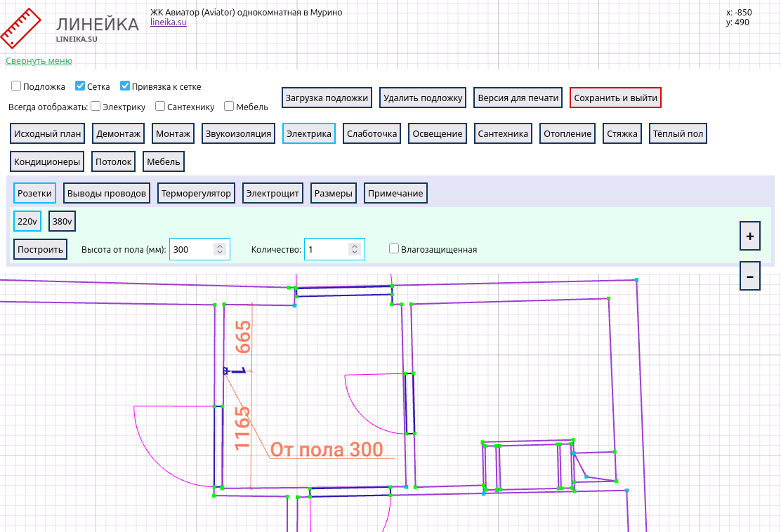This screenshot has height=532, width=781.
Task: Click the Построить button
Action: coord(40,249)
